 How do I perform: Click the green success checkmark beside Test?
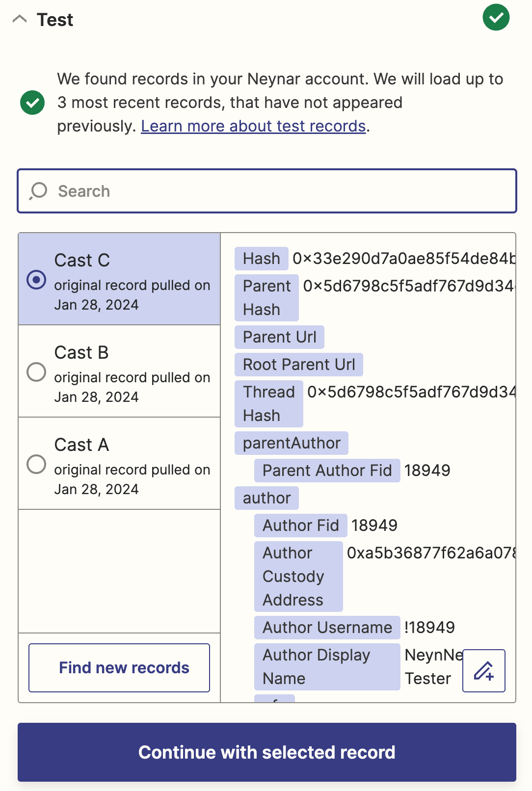[496, 17]
